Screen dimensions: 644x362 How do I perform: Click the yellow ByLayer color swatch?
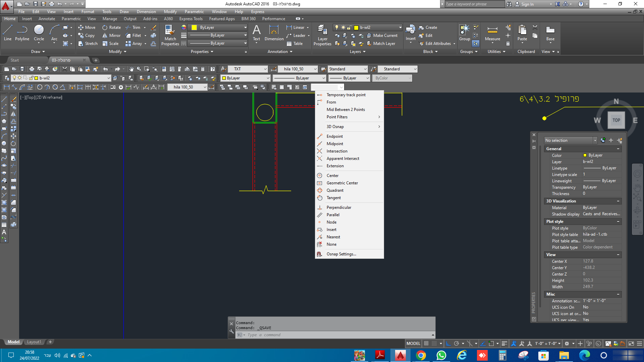click(x=194, y=27)
